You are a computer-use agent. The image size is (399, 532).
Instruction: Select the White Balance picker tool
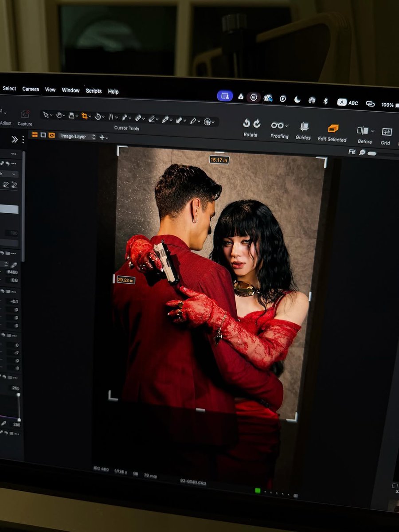165,119
